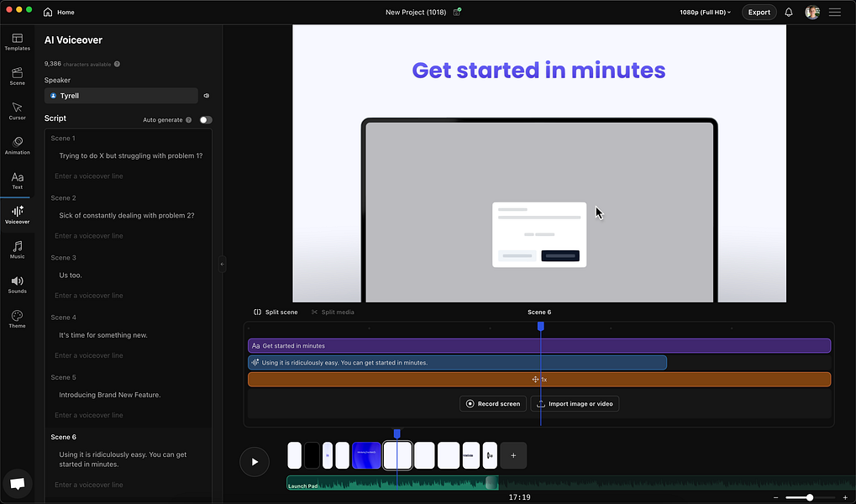The width and height of the screenshot is (856, 504).
Task: Click the 'Get started in minutes' canvas heading
Action: pos(538,71)
